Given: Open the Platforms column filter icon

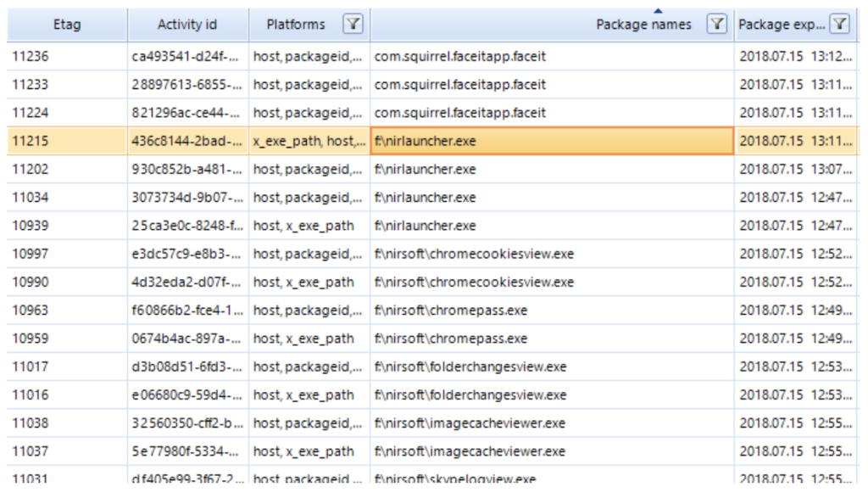Looking at the screenshot, I should coord(353,25).
